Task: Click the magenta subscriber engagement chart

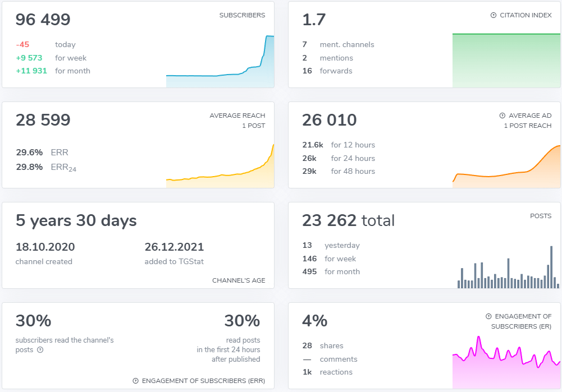Action: point(506,365)
